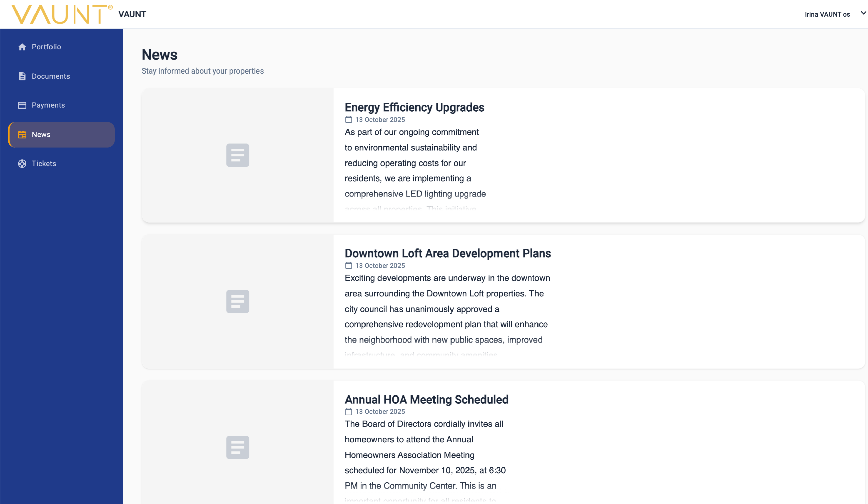Click the Documents file icon
The width and height of the screenshot is (868, 504).
coord(22,76)
